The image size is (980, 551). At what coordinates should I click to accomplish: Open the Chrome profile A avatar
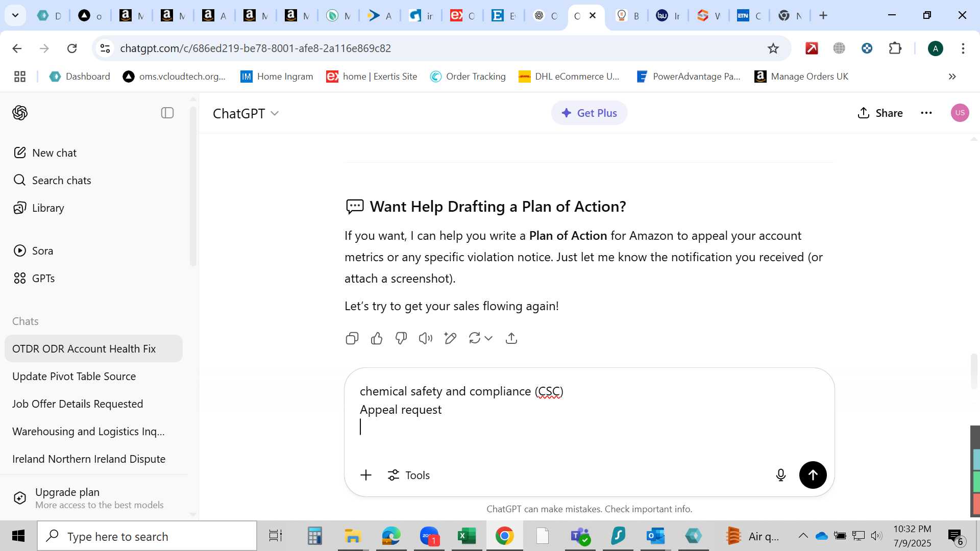(x=936, y=48)
